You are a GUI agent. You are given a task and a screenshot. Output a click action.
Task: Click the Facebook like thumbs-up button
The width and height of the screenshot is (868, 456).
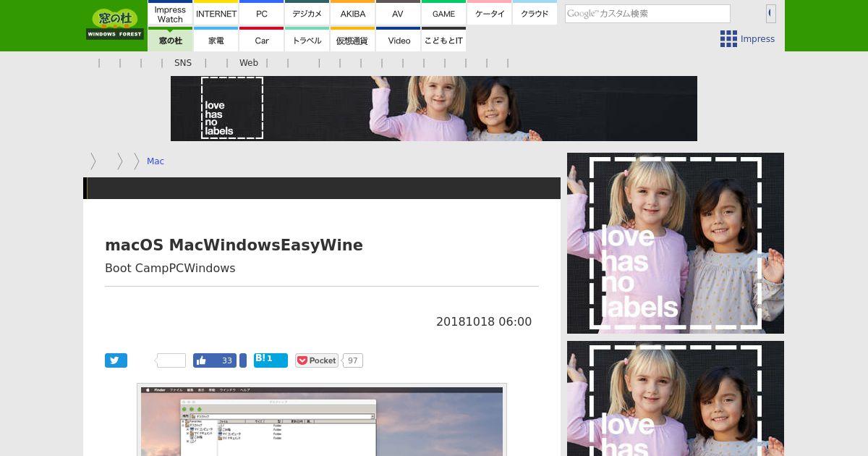[x=215, y=360]
